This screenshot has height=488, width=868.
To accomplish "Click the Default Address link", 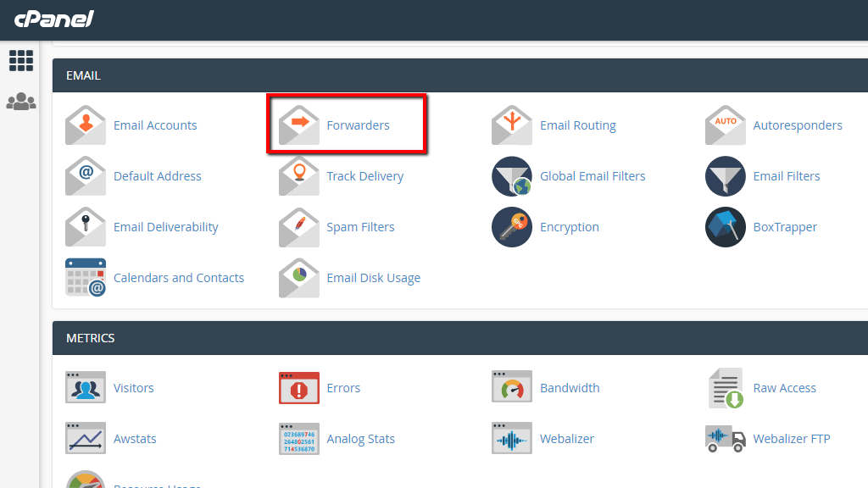I will pyautogui.click(x=157, y=175).
